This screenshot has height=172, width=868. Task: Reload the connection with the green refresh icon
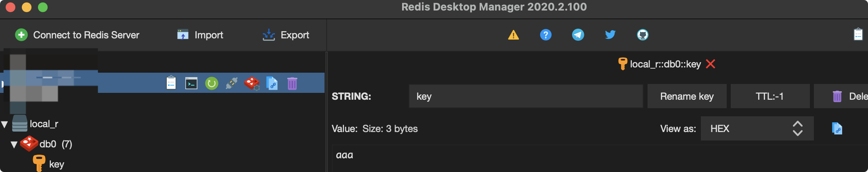[211, 83]
